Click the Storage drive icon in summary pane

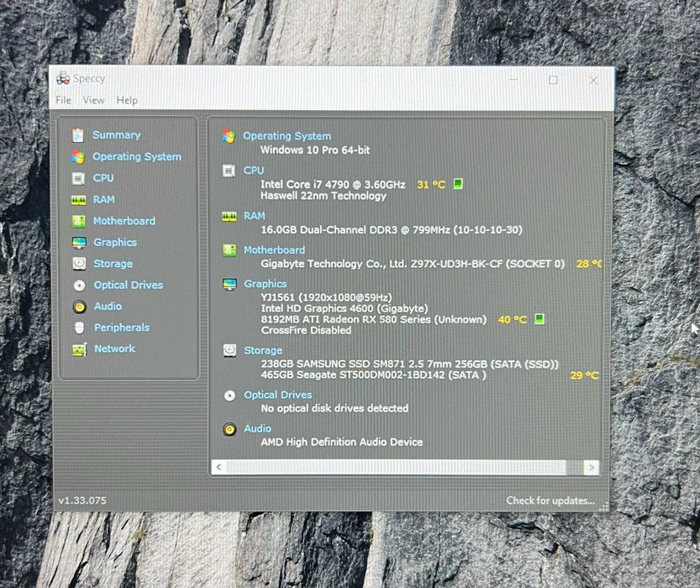click(x=230, y=350)
